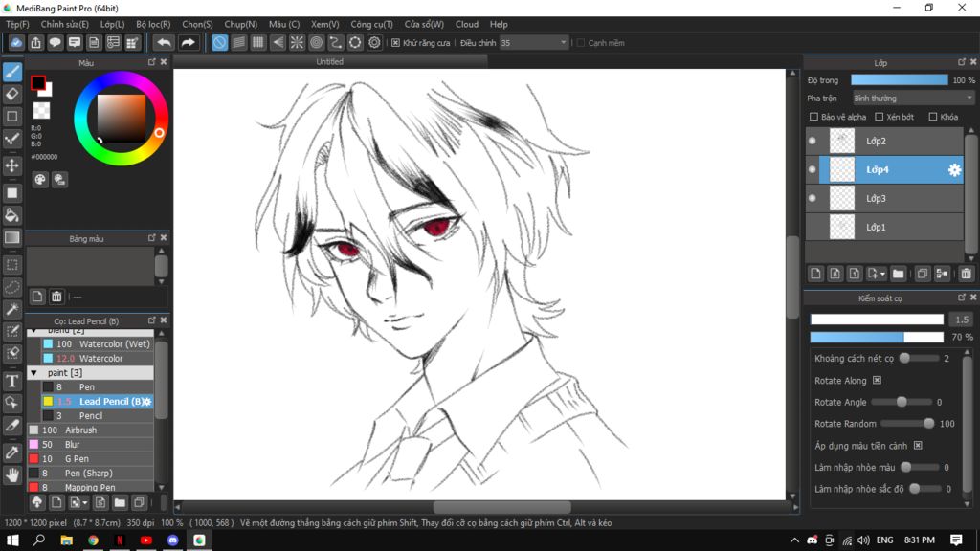
Task: Open the Chỉnh sửa(E) menu
Action: point(65,24)
